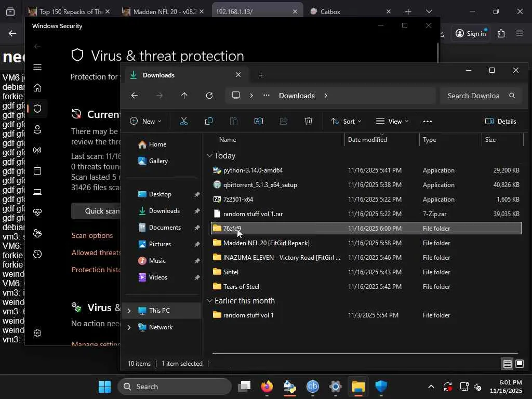This screenshot has width=532, height=399.
Task: Cut the selected item with scissors icon
Action: 183,122
